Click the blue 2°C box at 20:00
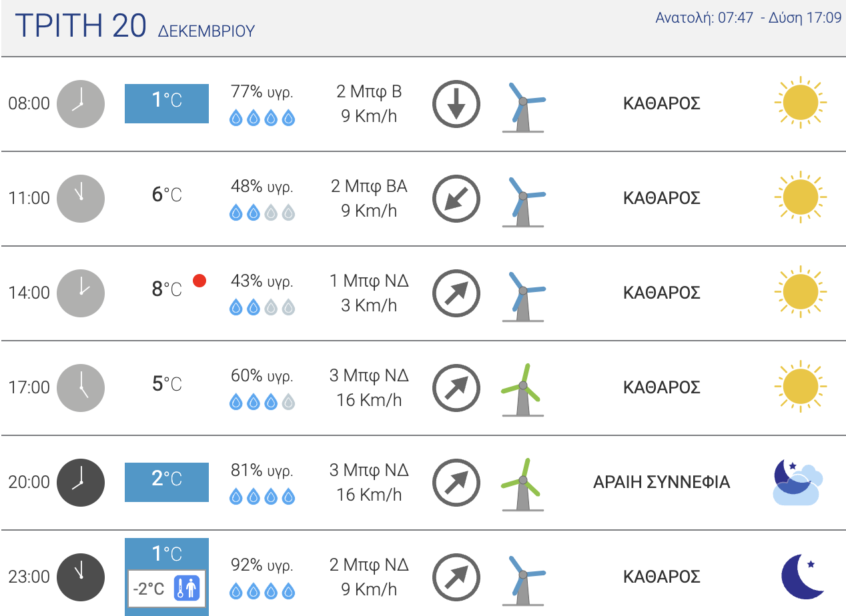The width and height of the screenshot is (846, 616). pyautogui.click(x=167, y=482)
